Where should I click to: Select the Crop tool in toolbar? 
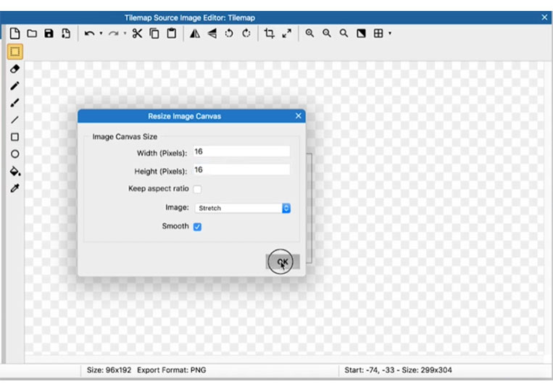point(270,33)
